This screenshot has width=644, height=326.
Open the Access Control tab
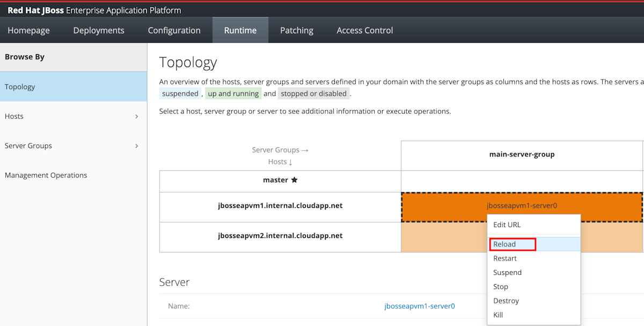click(364, 30)
